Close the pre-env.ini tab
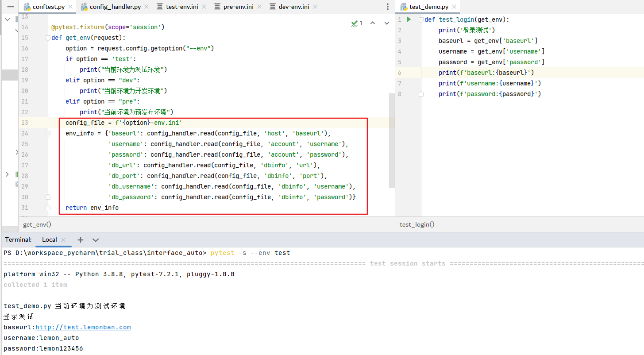644x355 pixels. pos(260,7)
